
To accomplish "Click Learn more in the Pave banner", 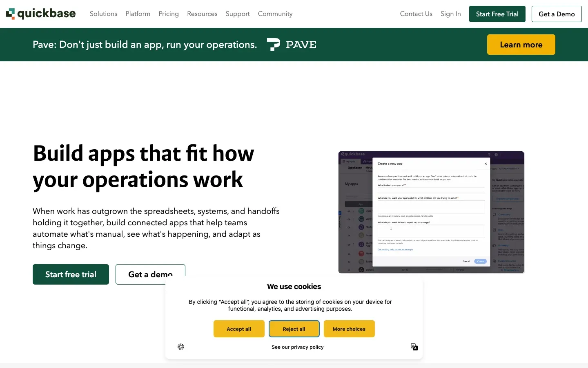I will (521, 45).
